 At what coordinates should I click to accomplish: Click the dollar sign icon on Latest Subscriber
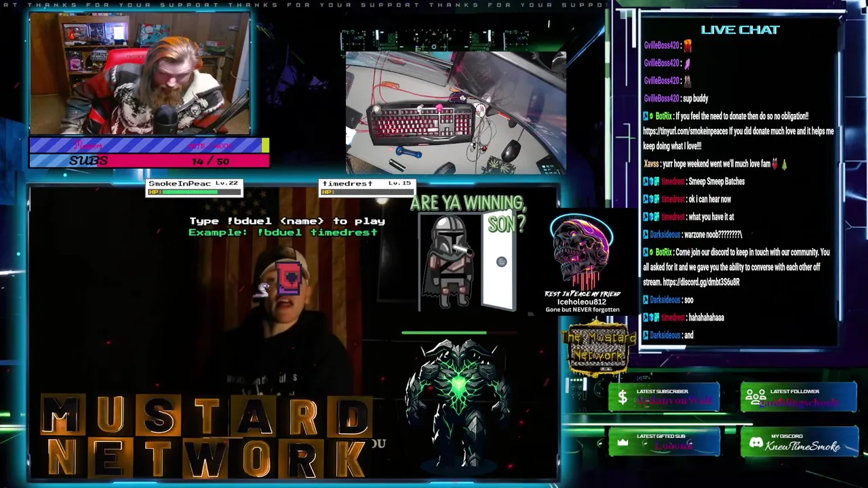point(623,399)
